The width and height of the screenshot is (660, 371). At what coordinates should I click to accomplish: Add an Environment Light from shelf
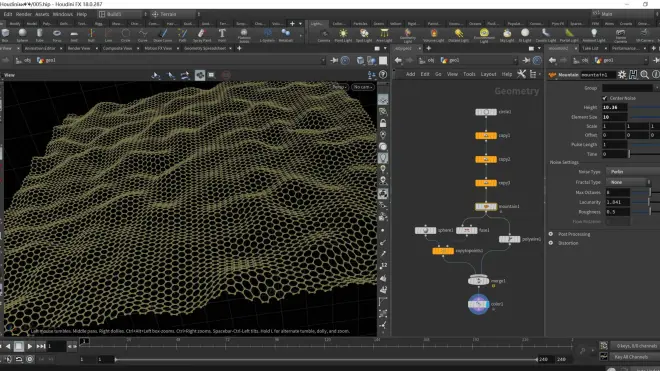click(484, 36)
